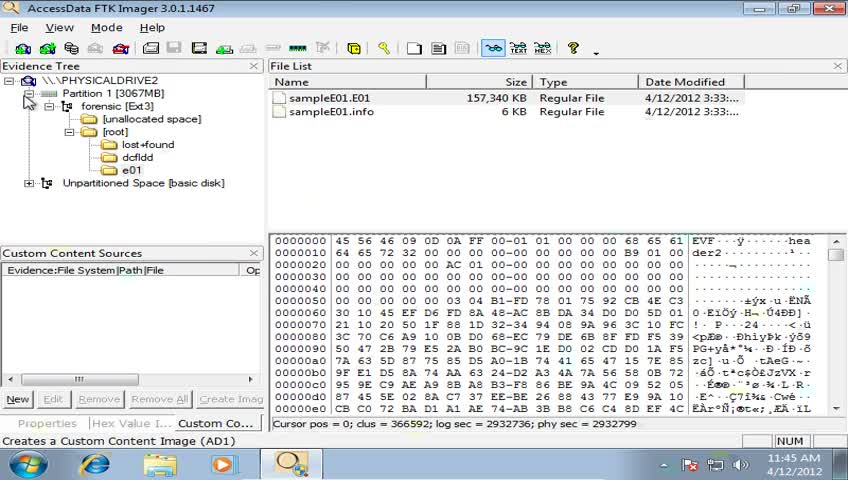Click the Create Image button

230,399
